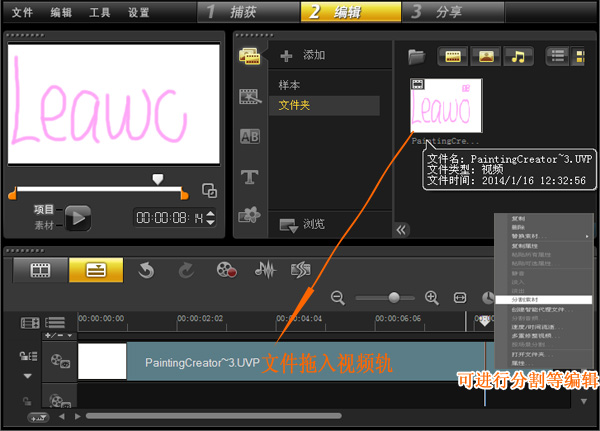The image size is (600, 431).
Task: Open the 设置 menu
Action: click(x=139, y=13)
